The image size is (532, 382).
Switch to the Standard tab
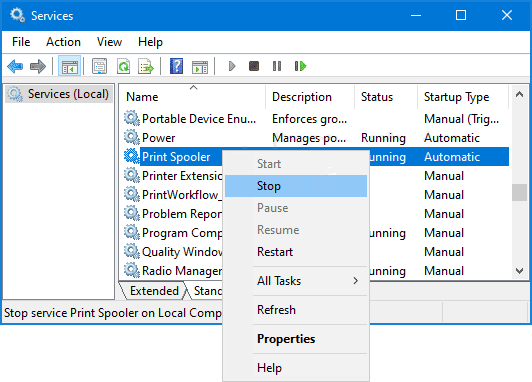pos(208,291)
